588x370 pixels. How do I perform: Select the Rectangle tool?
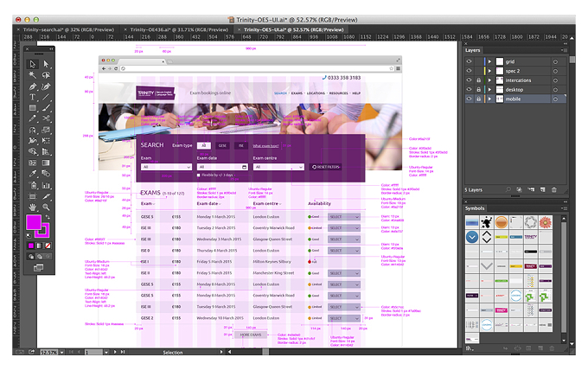[33, 108]
